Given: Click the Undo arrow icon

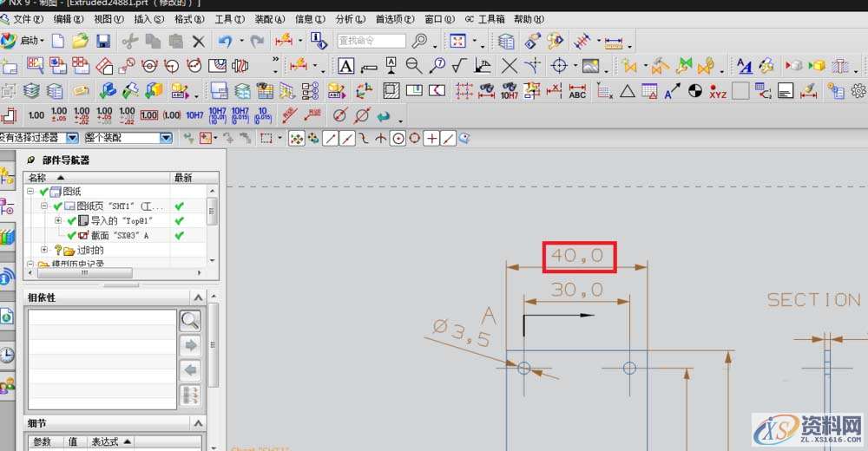Looking at the screenshot, I should 226,41.
